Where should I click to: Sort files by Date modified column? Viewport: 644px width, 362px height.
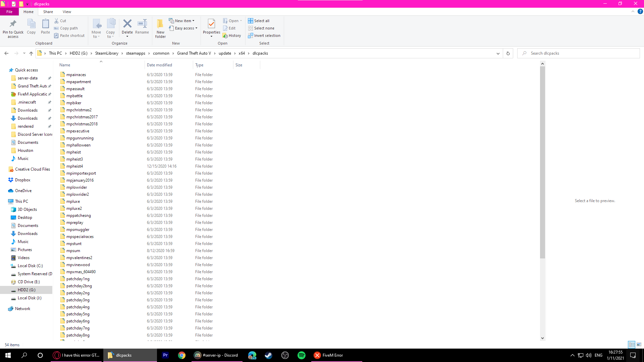coord(159,65)
